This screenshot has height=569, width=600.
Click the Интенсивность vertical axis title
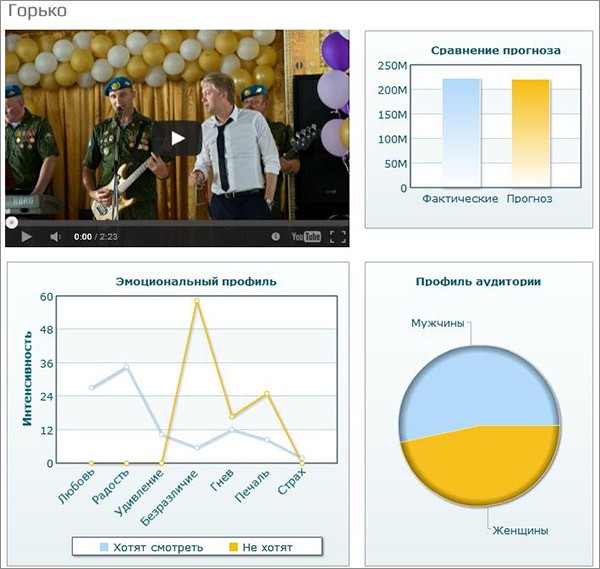pyautogui.click(x=27, y=379)
